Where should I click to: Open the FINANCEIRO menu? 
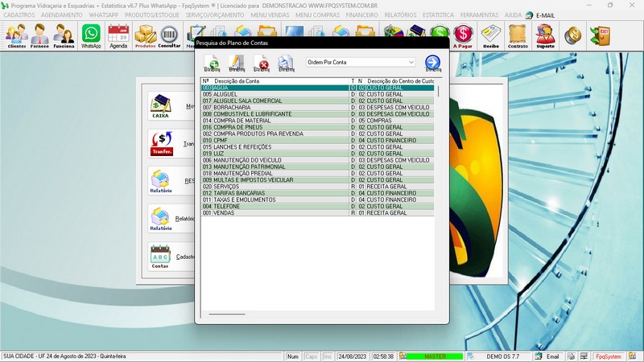click(x=362, y=15)
